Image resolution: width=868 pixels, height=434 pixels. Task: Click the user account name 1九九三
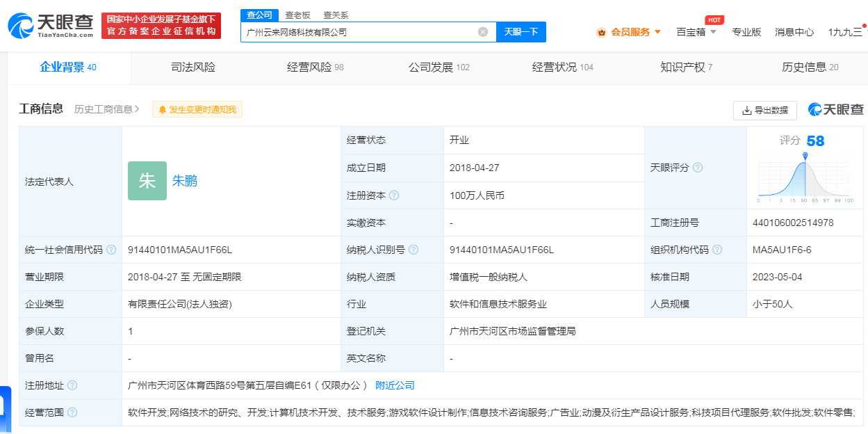point(845,32)
